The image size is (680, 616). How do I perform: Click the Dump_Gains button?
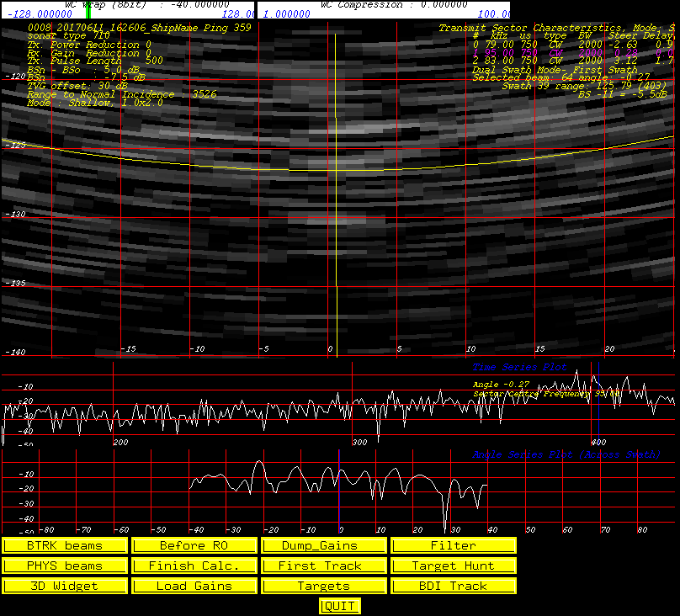[x=324, y=545]
